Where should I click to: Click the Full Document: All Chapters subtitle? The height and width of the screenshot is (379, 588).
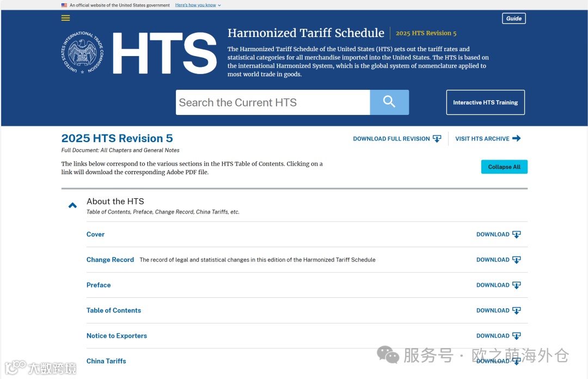[x=120, y=150]
